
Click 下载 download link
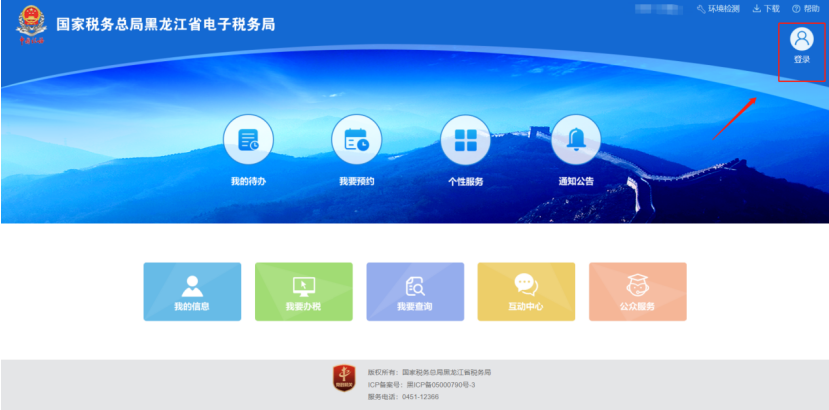tap(767, 9)
